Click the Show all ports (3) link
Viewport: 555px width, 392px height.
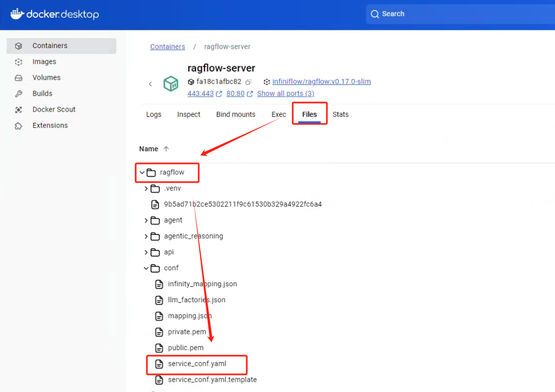point(286,94)
